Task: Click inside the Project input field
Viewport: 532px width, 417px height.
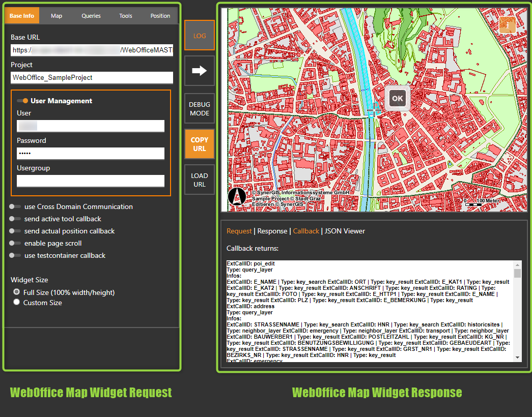Action: click(92, 77)
